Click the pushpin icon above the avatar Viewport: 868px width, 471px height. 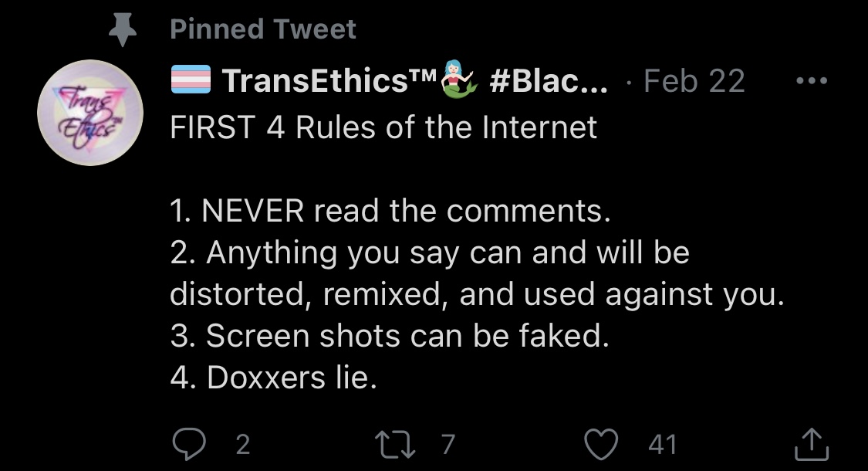click(x=123, y=29)
